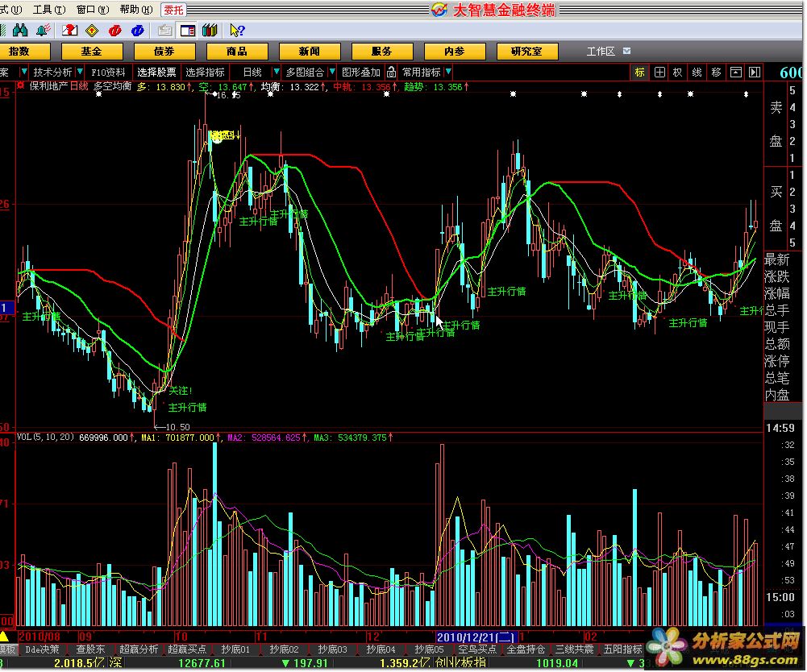Viewport: 807px width, 672px height.
Task: Switch to the 抄底01 indicator tab
Action: point(235,649)
